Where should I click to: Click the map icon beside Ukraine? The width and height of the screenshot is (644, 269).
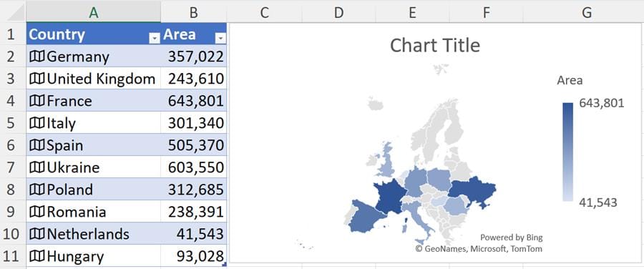tap(37, 167)
